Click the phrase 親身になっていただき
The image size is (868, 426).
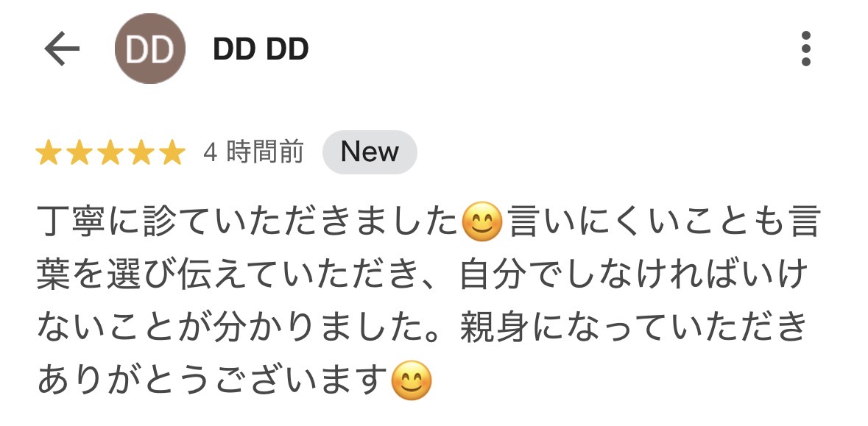(634, 327)
